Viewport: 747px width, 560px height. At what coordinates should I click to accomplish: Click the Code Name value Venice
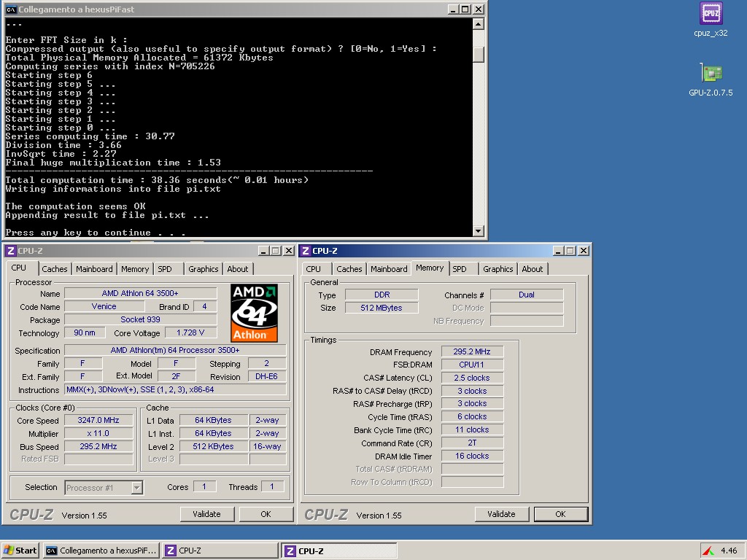[x=104, y=307]
